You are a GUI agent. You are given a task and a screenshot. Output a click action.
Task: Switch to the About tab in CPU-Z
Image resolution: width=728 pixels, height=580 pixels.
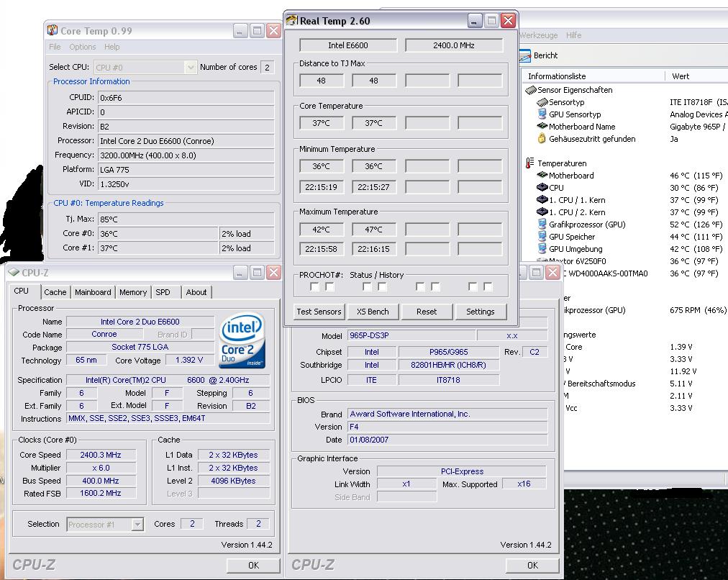[196, 292]
